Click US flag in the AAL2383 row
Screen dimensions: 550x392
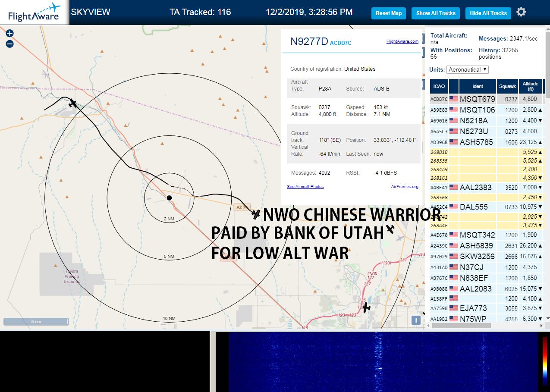[x=454, y=187]
